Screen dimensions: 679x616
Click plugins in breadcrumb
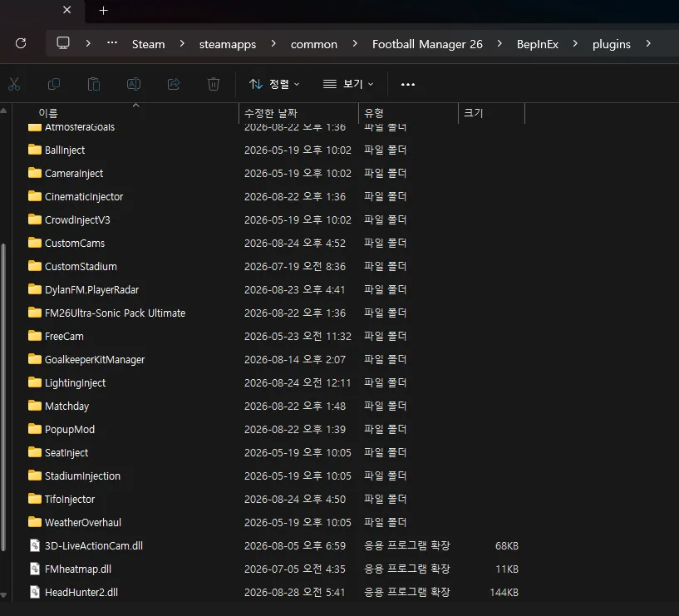tap(612, 44)
